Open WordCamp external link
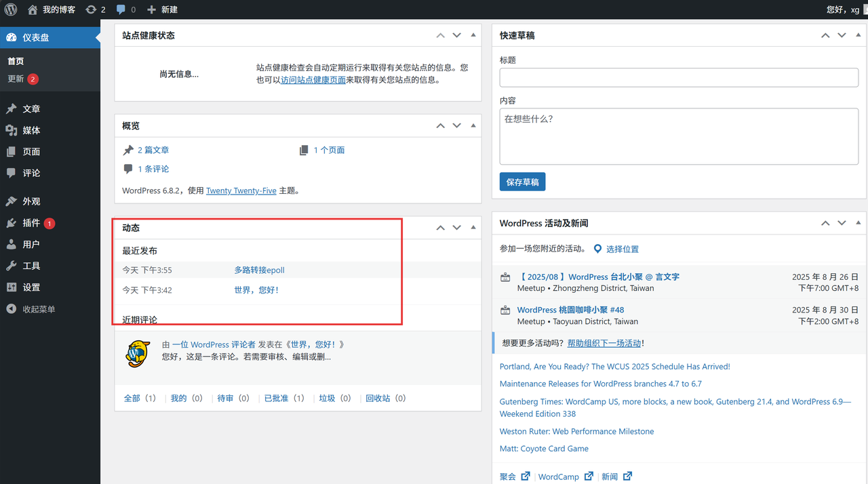868x484 pixels. 566,477
